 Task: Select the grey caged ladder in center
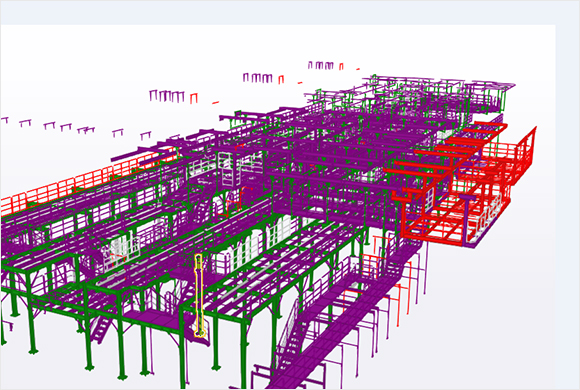point(226,170)
